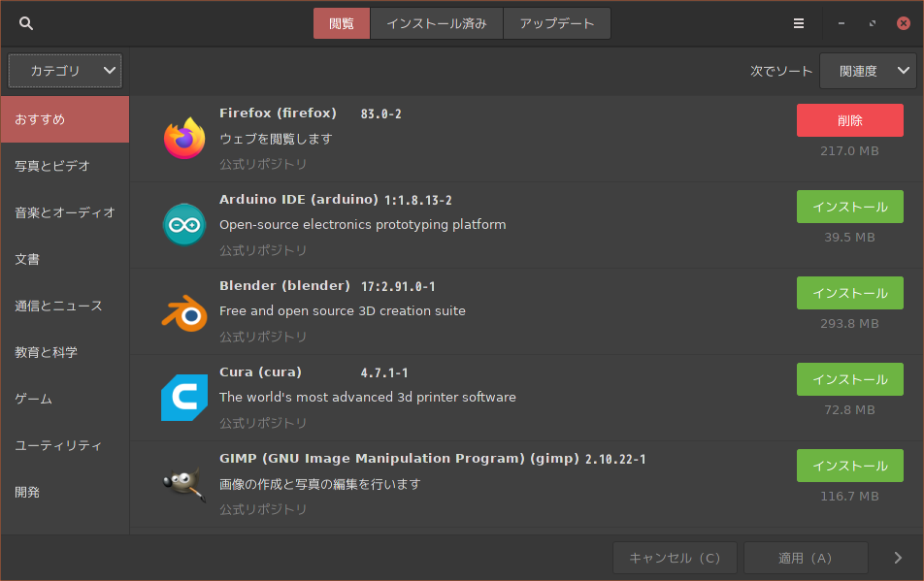Select the 開発 category
The height and width of the screenshot is (581, 924).
[x=65, y=492]
